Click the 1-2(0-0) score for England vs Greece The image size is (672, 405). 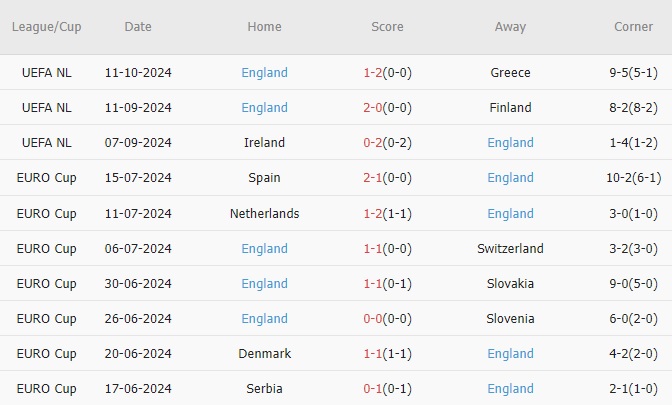(x=386, y=73)
